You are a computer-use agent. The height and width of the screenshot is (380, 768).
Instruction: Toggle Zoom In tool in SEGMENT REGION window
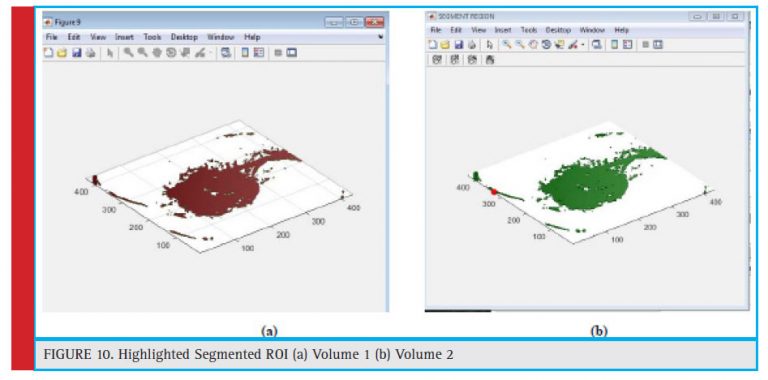pyautogui.click(x=507, y=45)
